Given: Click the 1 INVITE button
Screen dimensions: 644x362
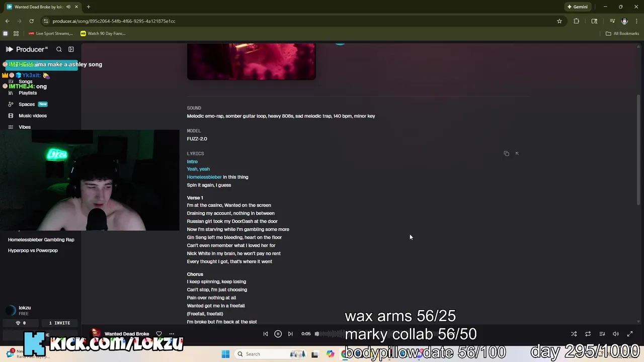Looking at the screenshot, I should pyautogui.click(x=59, y=323).
